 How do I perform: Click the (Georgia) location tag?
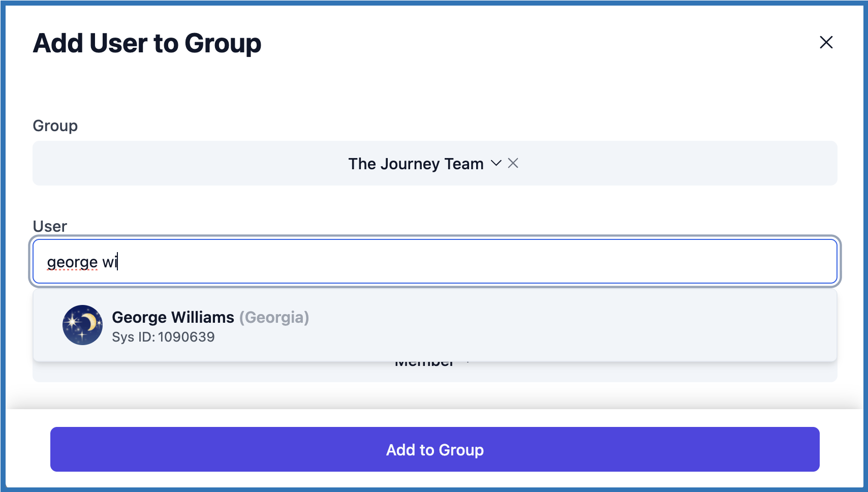(x=274, y=317)
